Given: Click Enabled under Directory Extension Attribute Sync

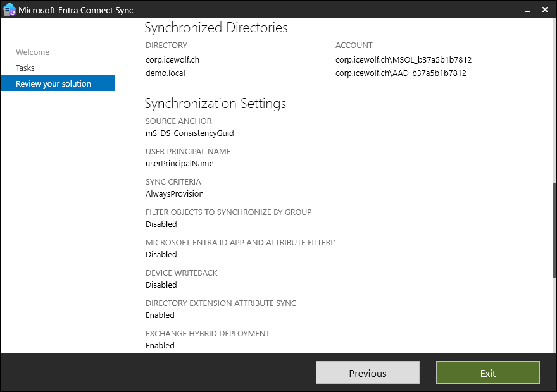Looking at the screenshot, I should 160,315.
